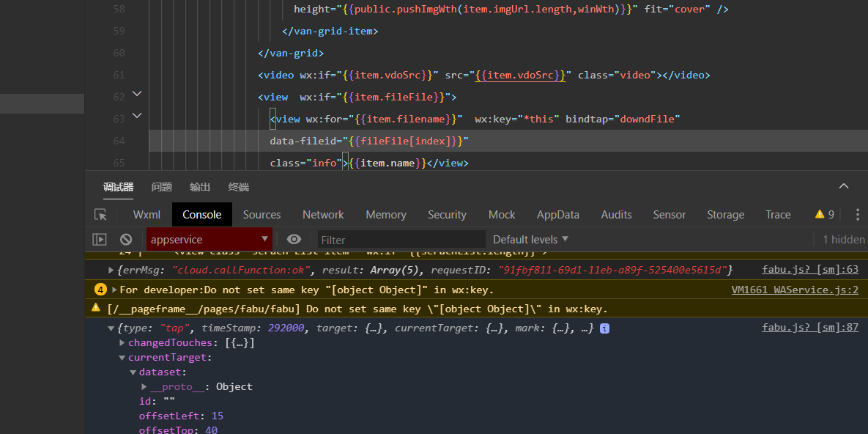This screenshot has width=868, height=434.
Task: Open the Sources tab
Action: click(261, 215)
